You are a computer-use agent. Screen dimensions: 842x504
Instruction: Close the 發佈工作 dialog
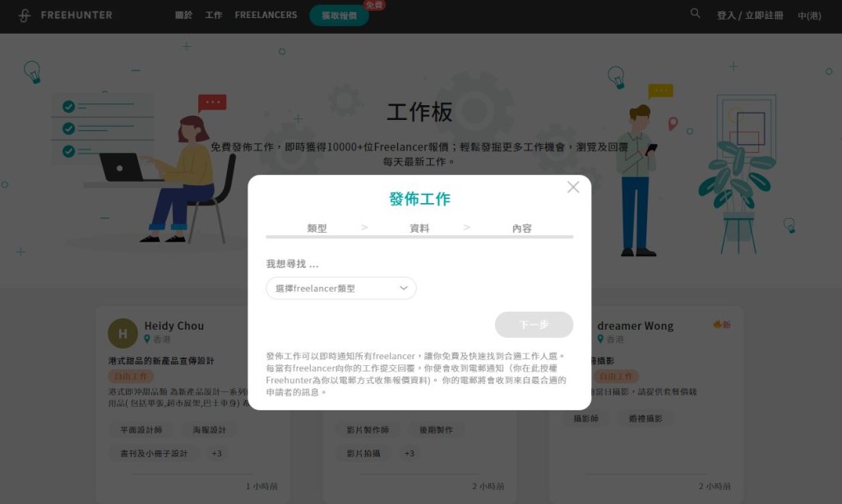[573, 187]
